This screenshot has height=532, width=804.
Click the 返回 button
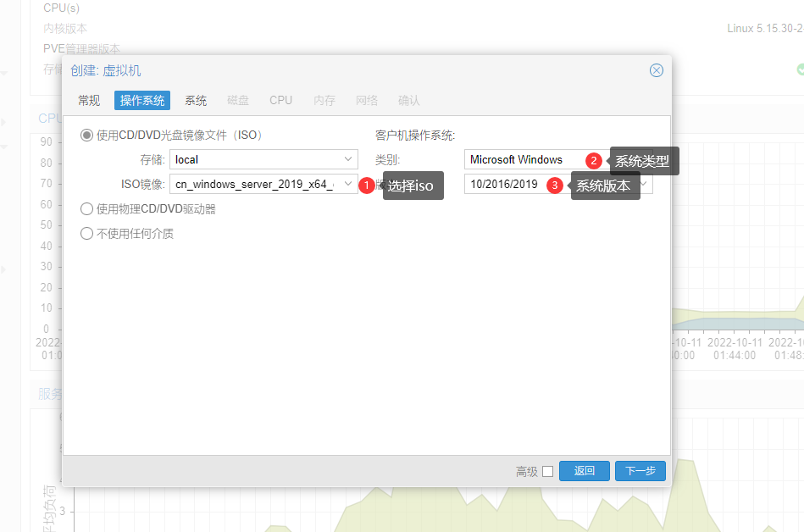[584, 471]
